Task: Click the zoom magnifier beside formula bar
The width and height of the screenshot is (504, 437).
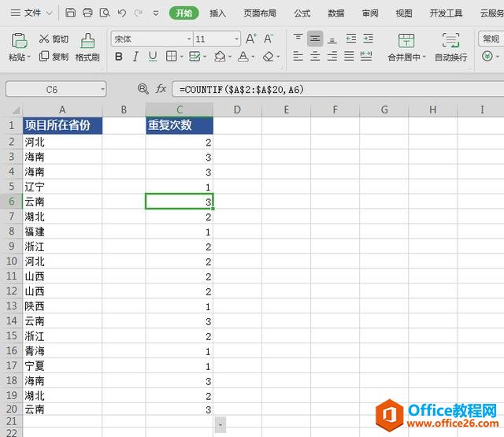Action: point(143,89)
